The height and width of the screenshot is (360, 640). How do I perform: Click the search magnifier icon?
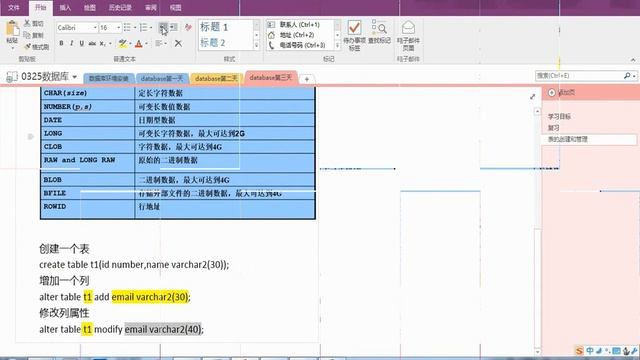tap(627, 76)
